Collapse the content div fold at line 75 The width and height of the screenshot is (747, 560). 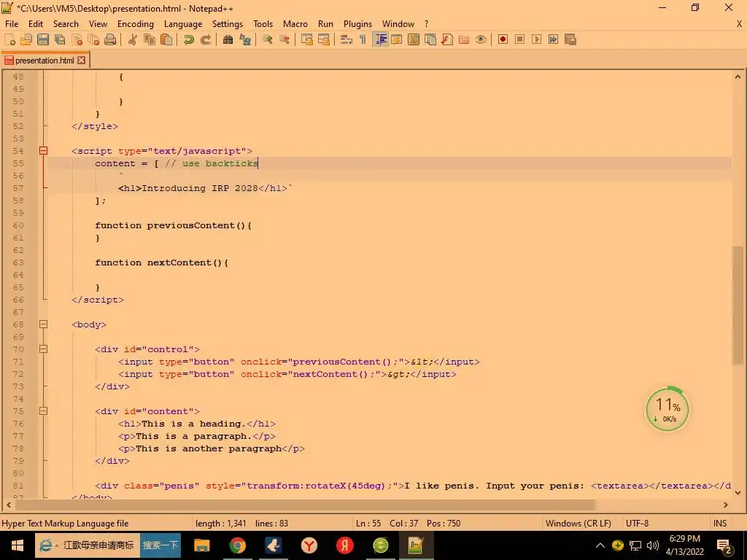tap(43, 411)
